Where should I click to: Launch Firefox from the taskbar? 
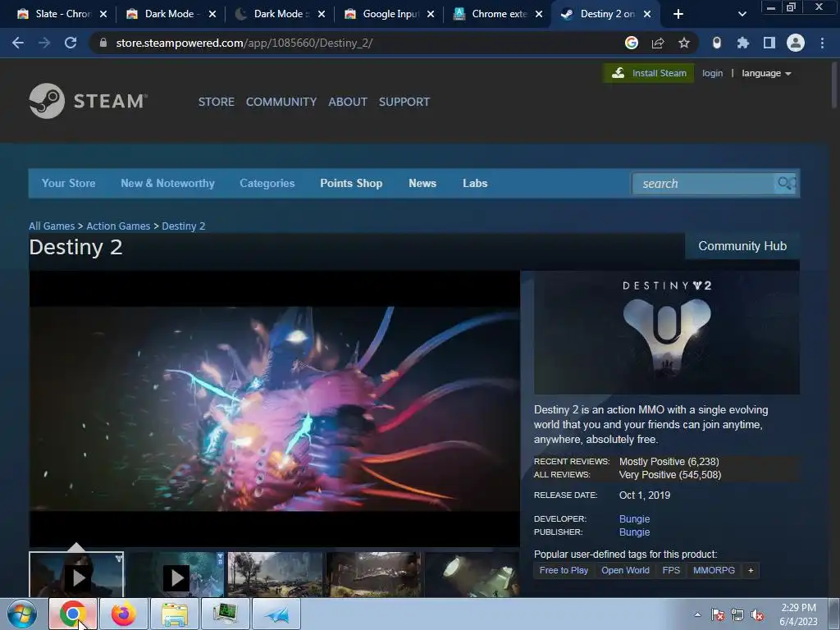123,614
